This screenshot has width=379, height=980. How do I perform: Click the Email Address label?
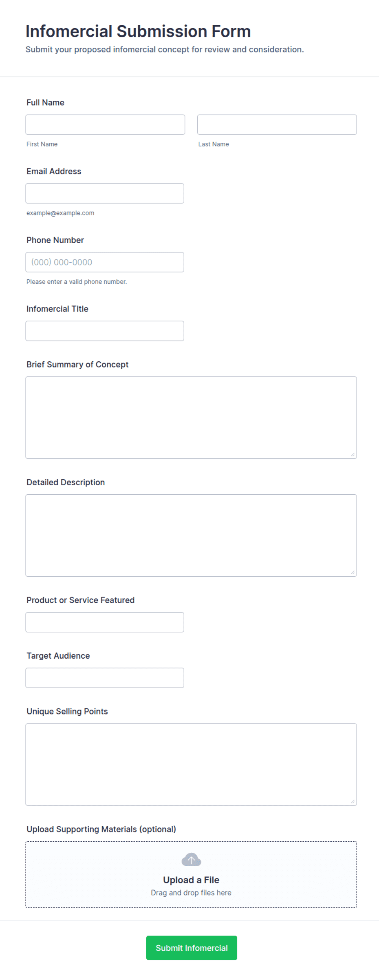point(54,171)
